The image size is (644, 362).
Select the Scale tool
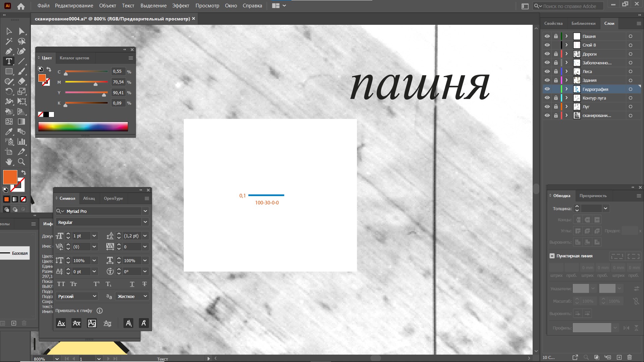[21, 91]
